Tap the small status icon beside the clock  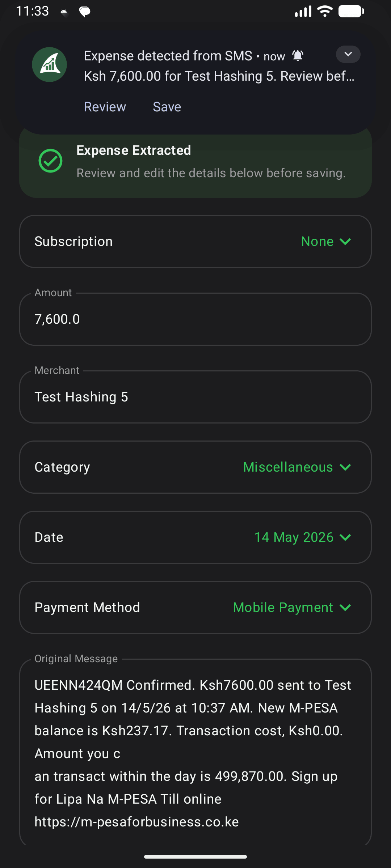tap(64, 13)
